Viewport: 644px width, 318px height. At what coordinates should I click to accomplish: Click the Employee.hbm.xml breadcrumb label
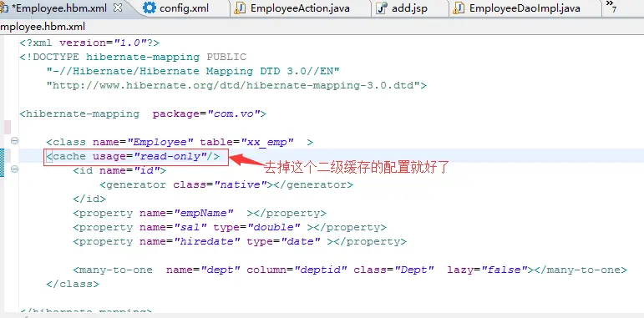tap(43, 27)
